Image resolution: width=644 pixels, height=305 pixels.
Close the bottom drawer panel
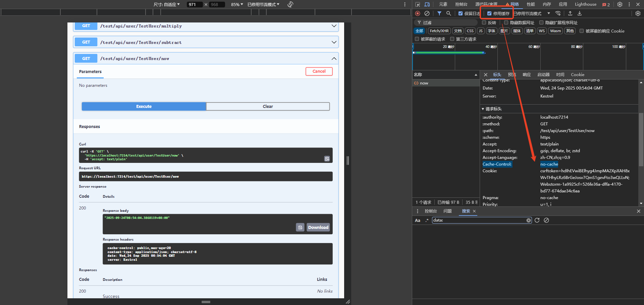[x=639, y=211]
